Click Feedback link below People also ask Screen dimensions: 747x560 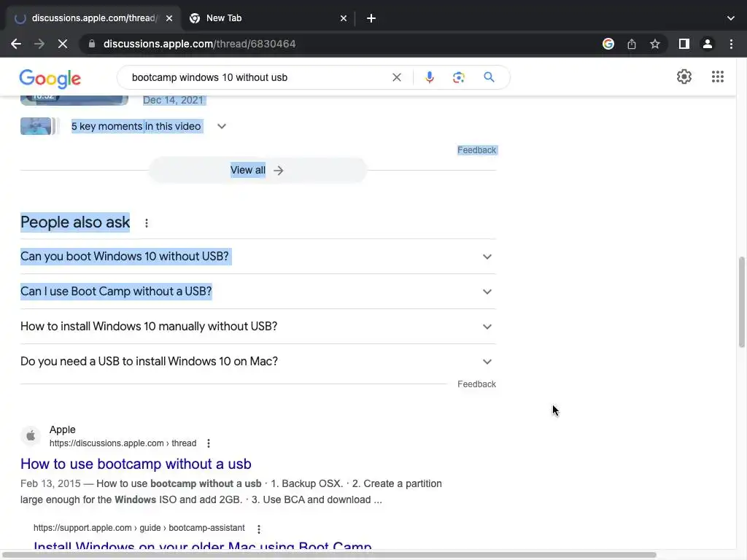[x=477, y=384]
